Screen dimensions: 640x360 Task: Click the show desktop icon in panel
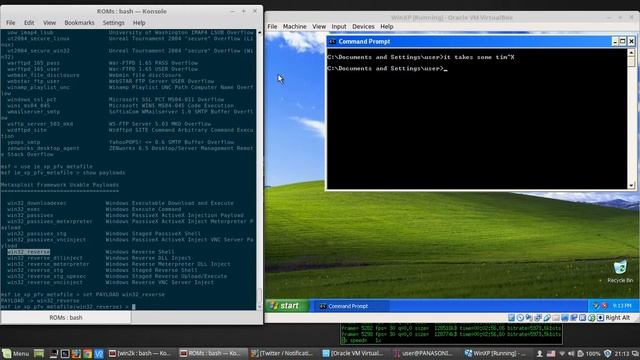click(38, 353)
